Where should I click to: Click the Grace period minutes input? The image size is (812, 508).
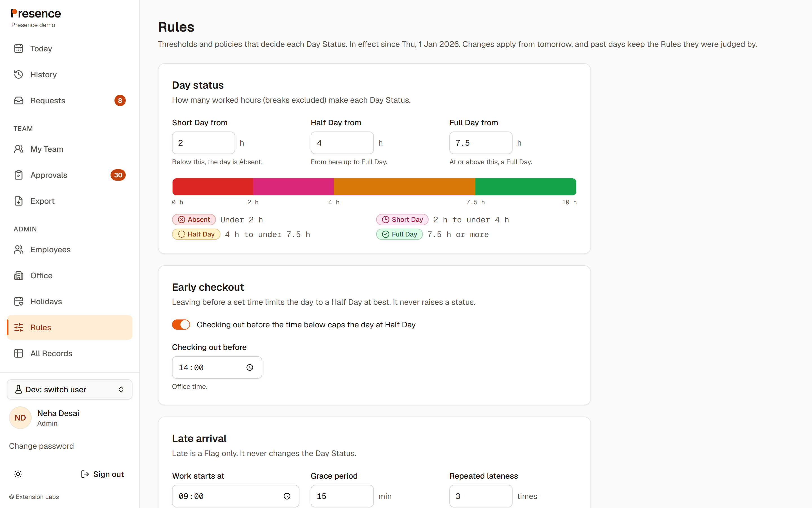342,496
